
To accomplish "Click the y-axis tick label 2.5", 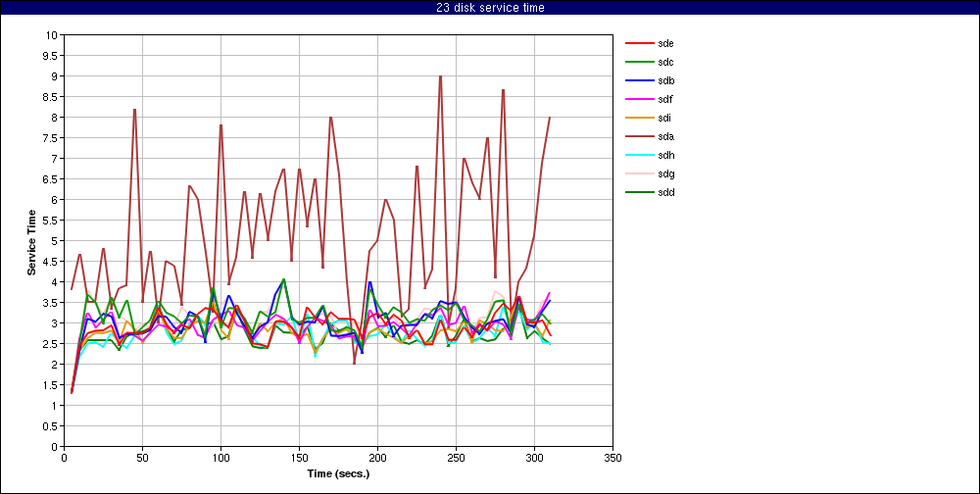I will click(x=51, y=343).
